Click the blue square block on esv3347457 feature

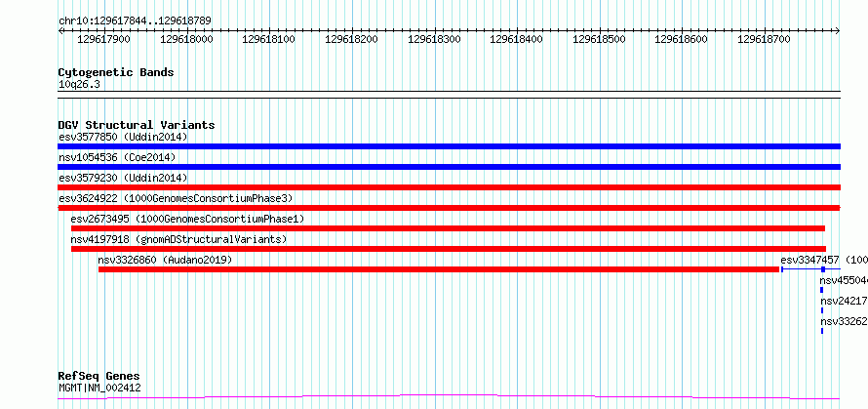(823, 269)
